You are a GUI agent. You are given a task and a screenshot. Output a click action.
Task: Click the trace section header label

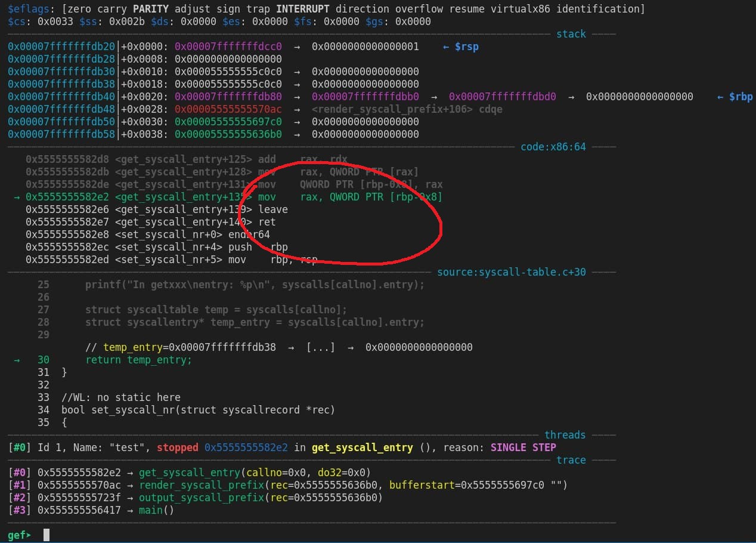(571, 460)
